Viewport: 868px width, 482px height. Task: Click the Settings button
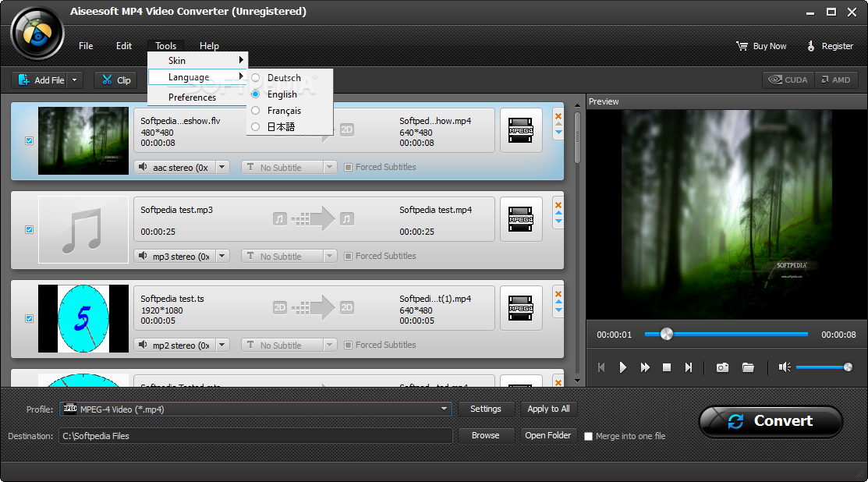(486, 409)
